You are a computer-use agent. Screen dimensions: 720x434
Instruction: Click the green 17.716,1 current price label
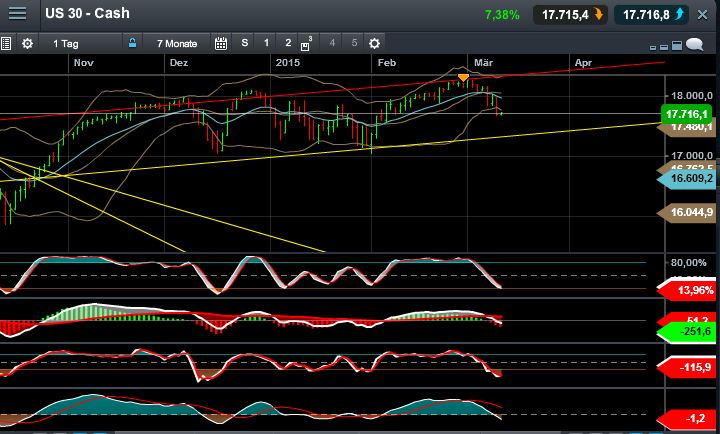[x=686, y=114]
